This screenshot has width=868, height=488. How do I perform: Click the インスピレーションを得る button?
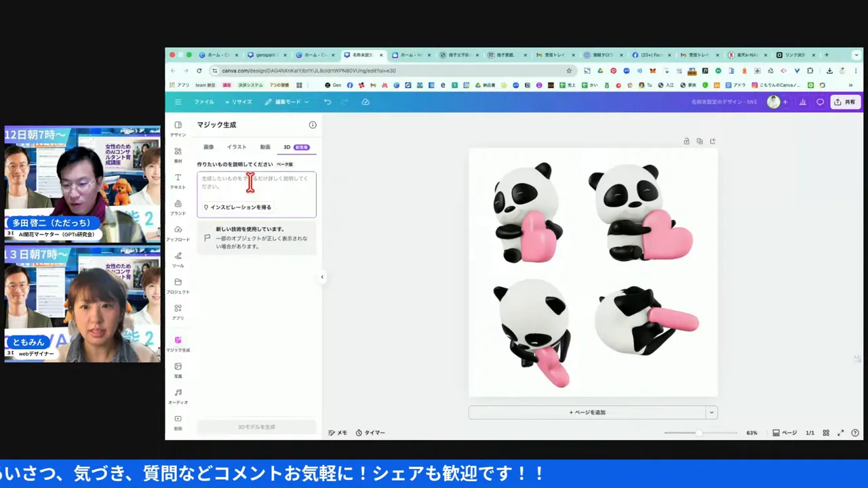(237, 207)
